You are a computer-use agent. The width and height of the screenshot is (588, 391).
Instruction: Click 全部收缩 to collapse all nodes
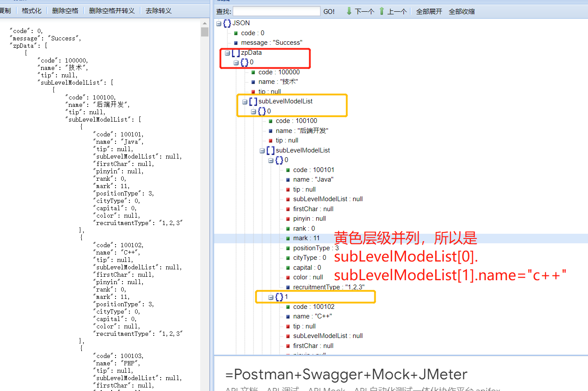click(462, 12)
